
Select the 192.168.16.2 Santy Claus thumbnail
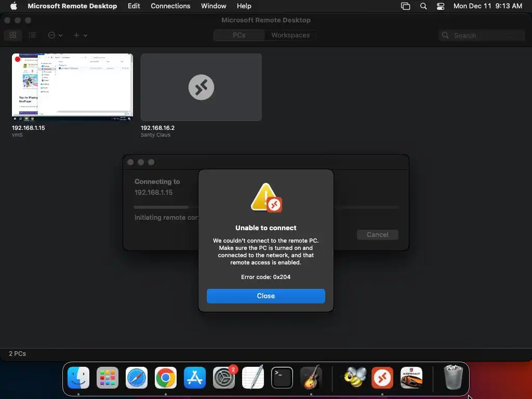tap(201, 87)
